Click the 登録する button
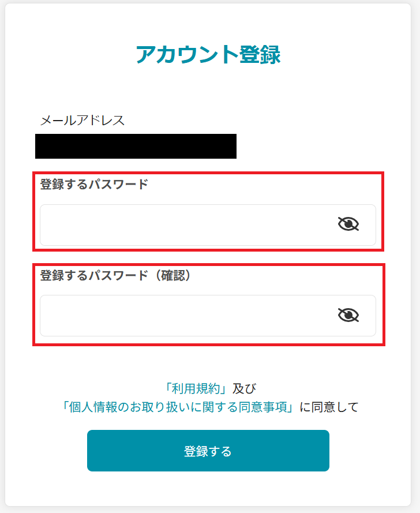 coord(208,451)
